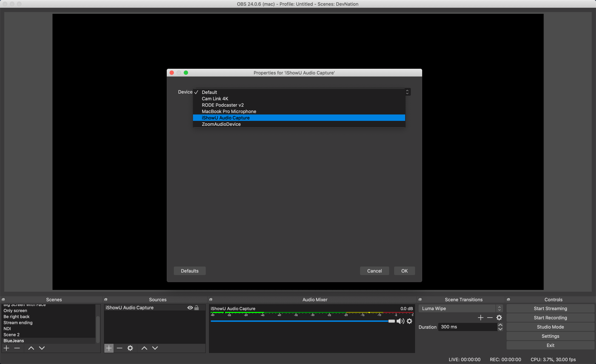The height and width of the screenshot is (364, 596).
Task: Undock the Sources panel icon
Action: [106, 299]
